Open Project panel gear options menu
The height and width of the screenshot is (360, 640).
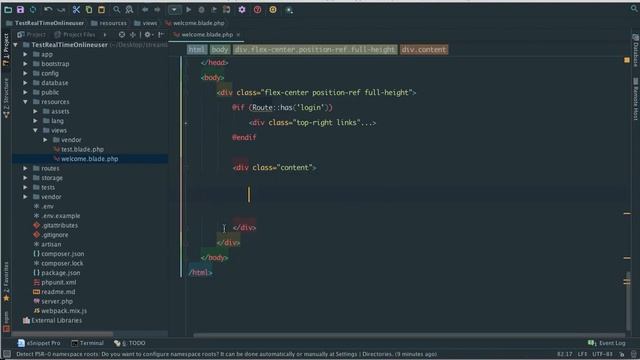click(148, 35)
